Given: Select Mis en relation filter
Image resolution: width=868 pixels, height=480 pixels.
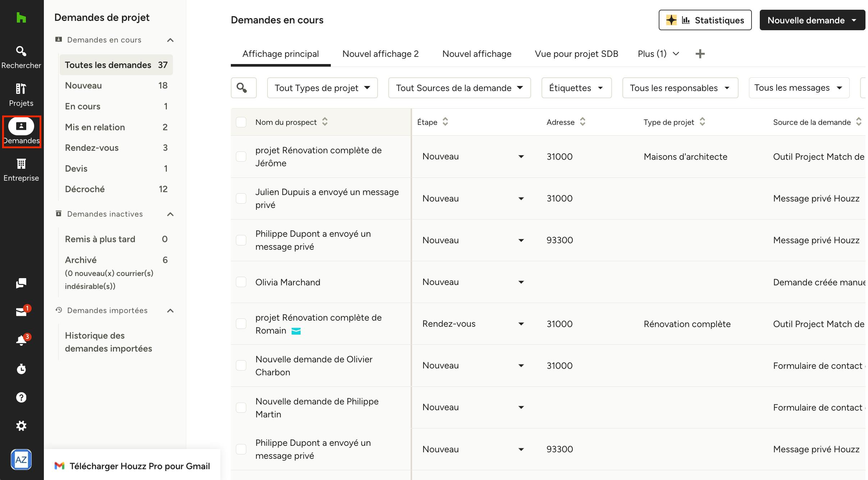Looking at the screenshot, I should tap(116, 127).
